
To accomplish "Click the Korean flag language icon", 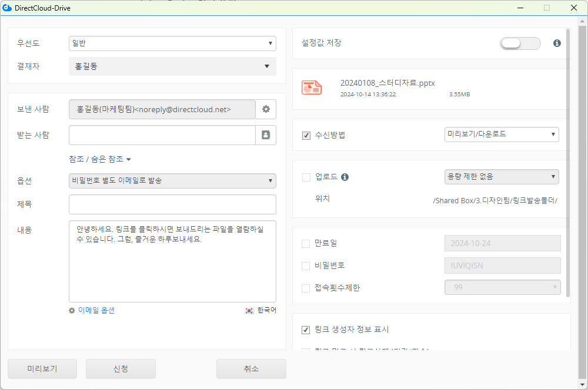I will point(249,311).
